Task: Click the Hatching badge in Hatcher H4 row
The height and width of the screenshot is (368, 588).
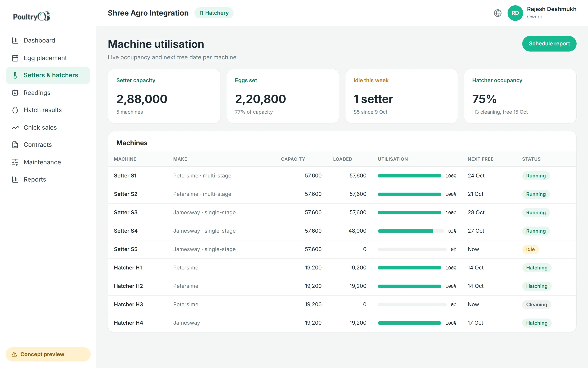Action: (x=537, y=323)
